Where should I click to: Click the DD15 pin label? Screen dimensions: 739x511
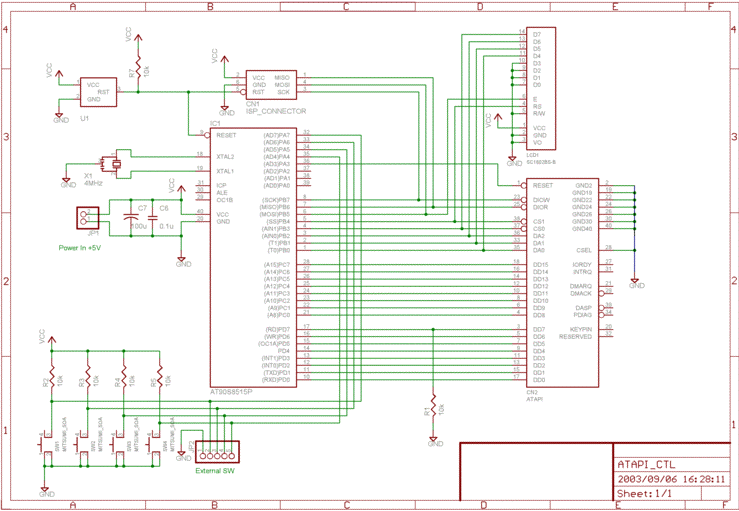[541, 265]
